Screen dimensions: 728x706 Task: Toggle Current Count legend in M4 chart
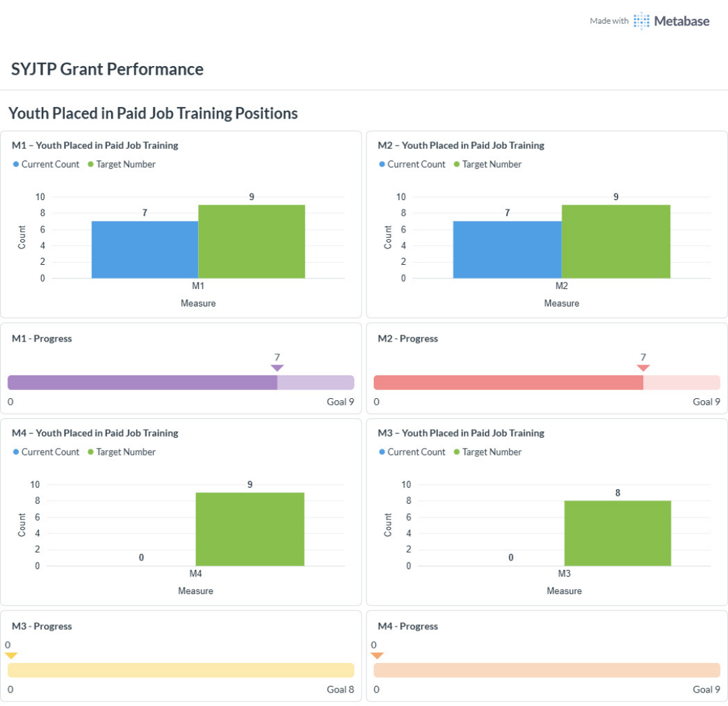(46, 452)
